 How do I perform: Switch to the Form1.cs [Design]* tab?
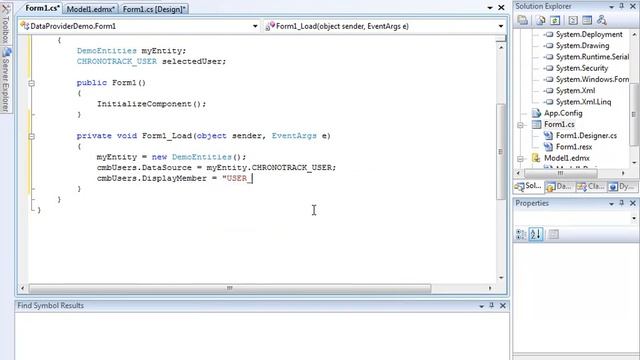point(154,9)
